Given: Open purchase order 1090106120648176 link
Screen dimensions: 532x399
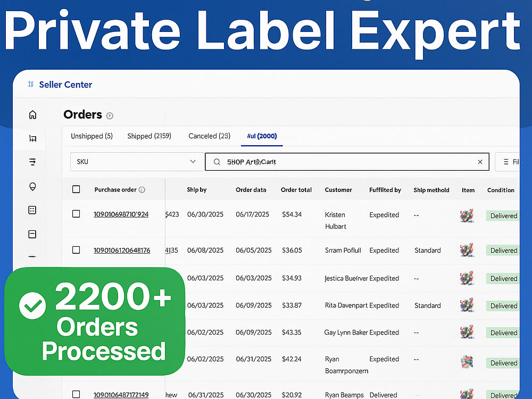Looking at the screenshot, I should click(x=122, y=251).
